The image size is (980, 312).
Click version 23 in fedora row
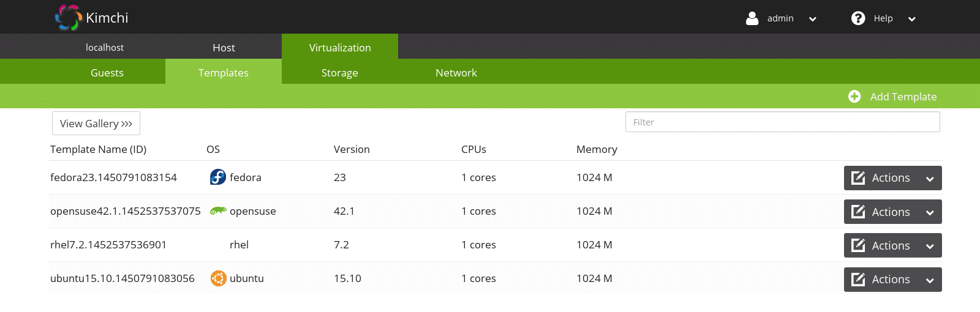pos(340,177)
